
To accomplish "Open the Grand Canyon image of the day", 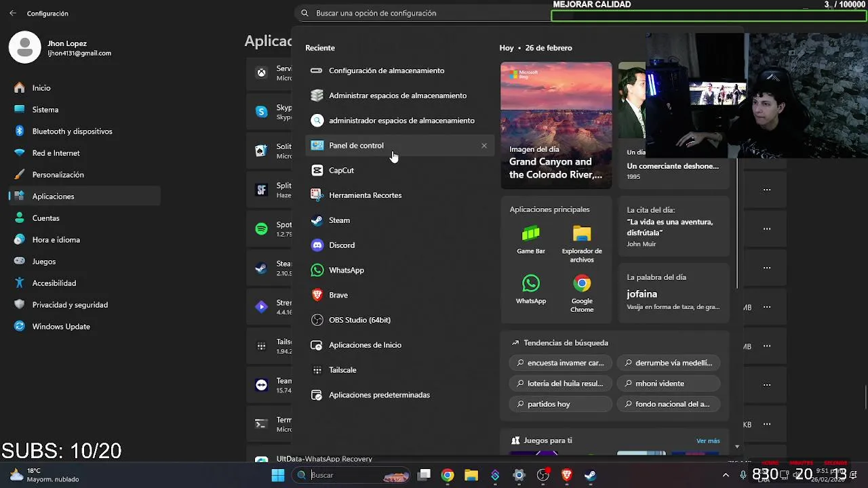I will click(x=556, y=125).
